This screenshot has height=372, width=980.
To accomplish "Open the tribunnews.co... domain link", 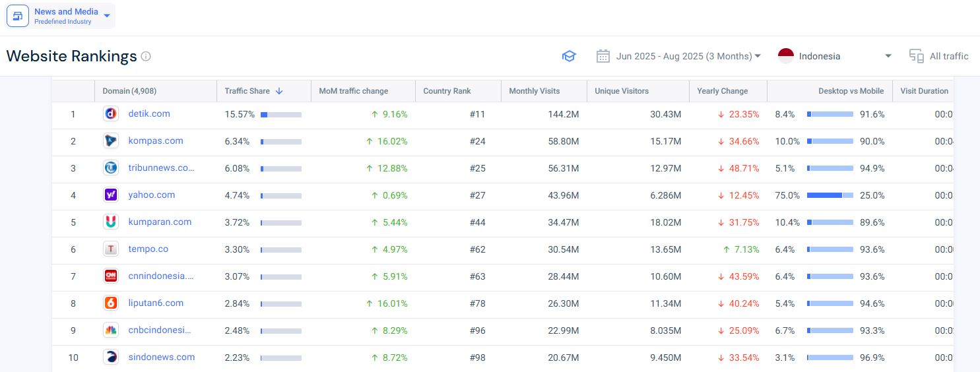I will pos(162,168).
